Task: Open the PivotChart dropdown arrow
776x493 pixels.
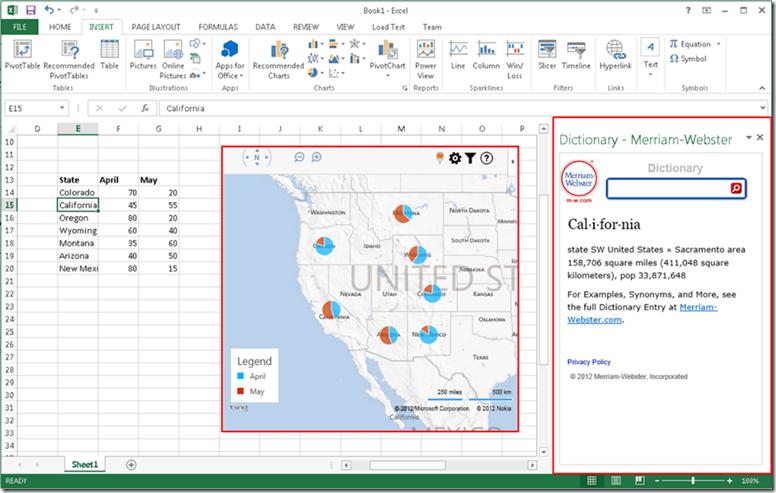Action: pyautogui.click(x=388, y=76)
